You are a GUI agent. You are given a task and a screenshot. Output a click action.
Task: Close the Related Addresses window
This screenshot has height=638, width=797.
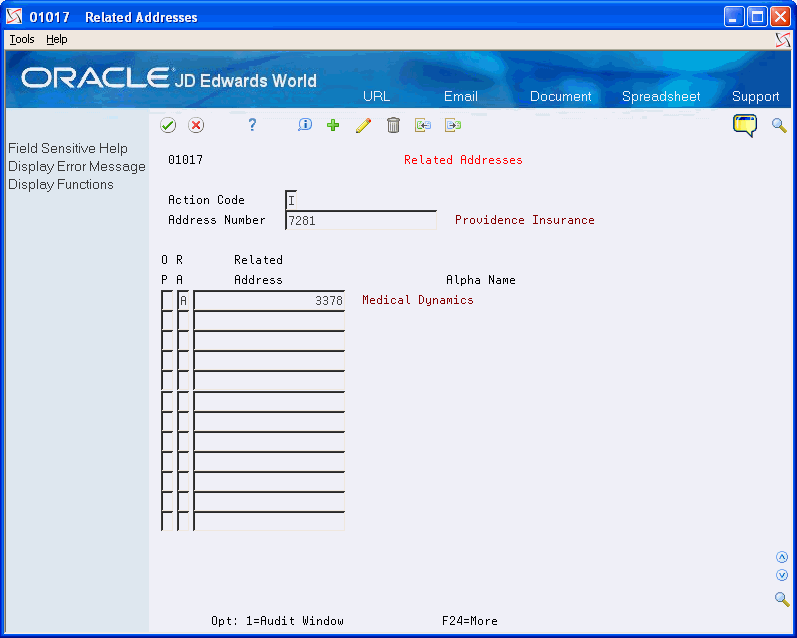click(780, 17)
